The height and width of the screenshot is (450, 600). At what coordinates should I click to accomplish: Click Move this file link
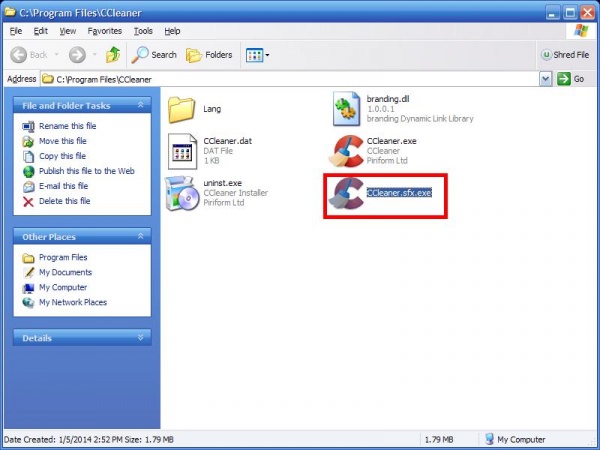[x=63, y=141]
